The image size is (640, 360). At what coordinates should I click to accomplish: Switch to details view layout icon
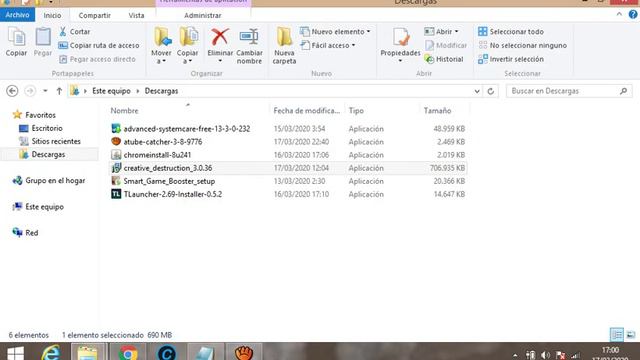(617, 335)
